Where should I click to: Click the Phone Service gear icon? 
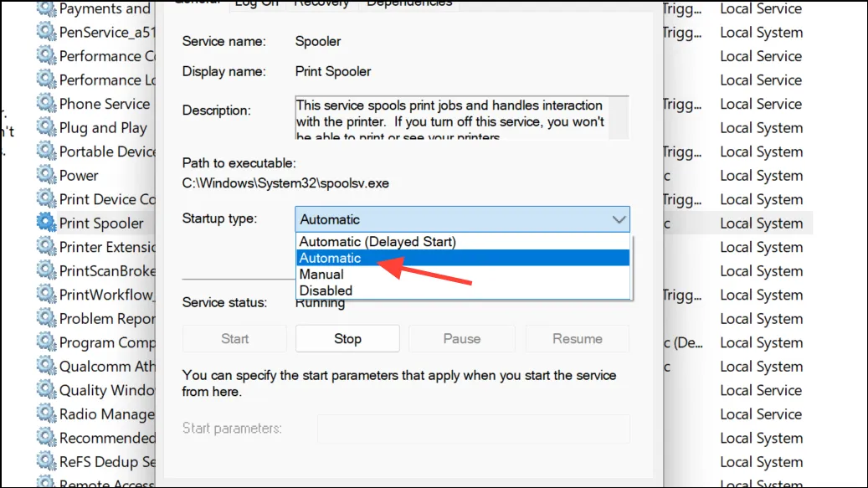click(x=47, y=104)
